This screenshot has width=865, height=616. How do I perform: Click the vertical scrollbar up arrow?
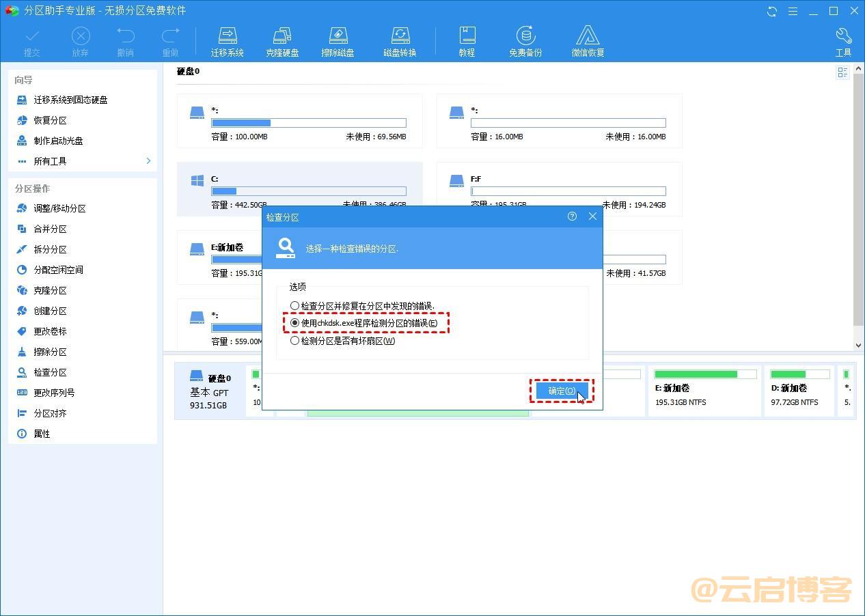point(859,68)
